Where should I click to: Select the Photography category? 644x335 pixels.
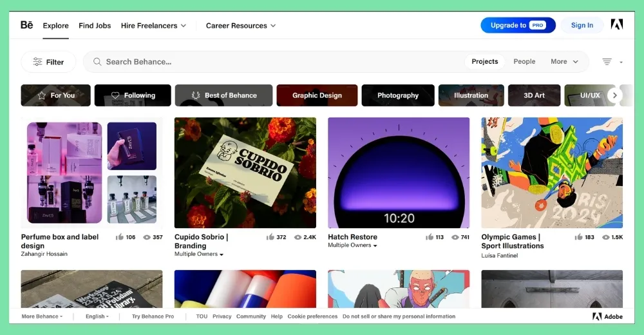coord(398,95)
